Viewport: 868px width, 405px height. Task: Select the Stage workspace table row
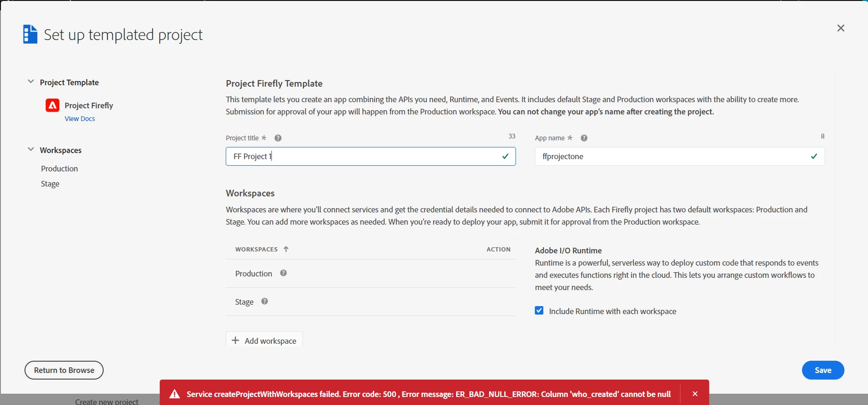click(371, 302)
